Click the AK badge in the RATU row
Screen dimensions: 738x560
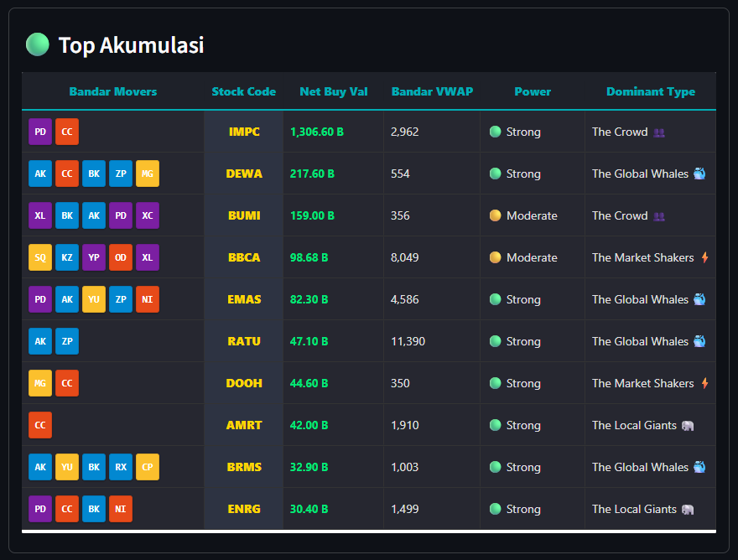pos(40,341)
